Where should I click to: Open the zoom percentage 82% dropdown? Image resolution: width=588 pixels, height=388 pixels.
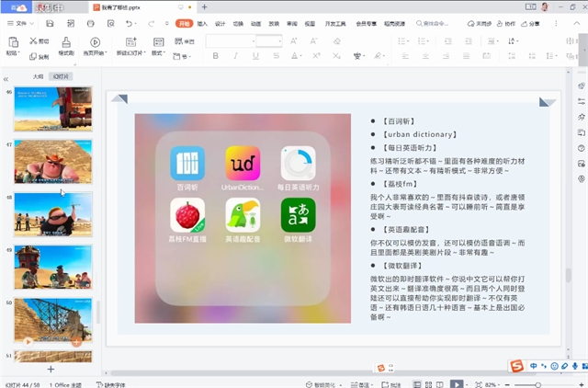tap(492, 384)
